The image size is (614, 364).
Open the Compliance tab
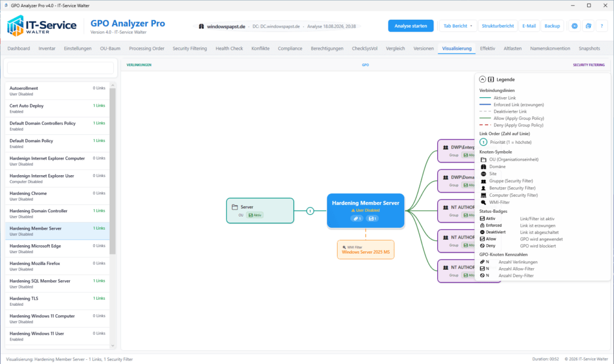(290, 49)
